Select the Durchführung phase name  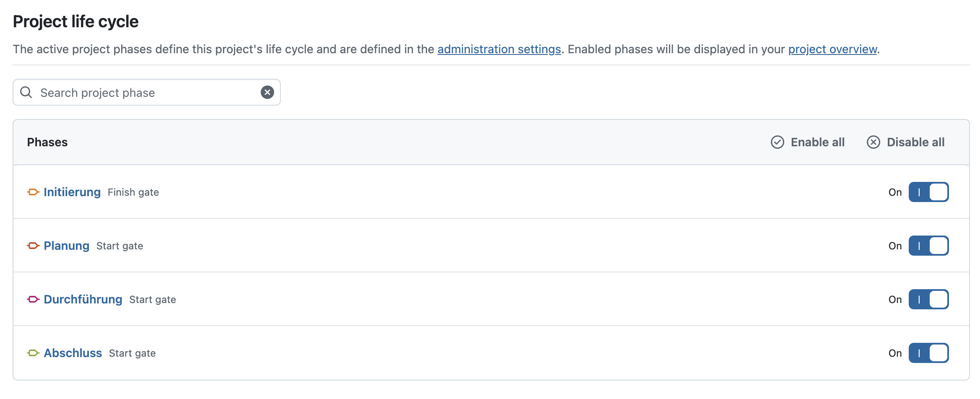(83, 299)
